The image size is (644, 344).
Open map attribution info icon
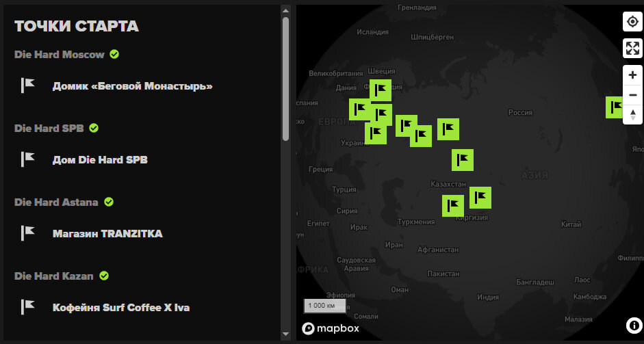tap(634, 325)
